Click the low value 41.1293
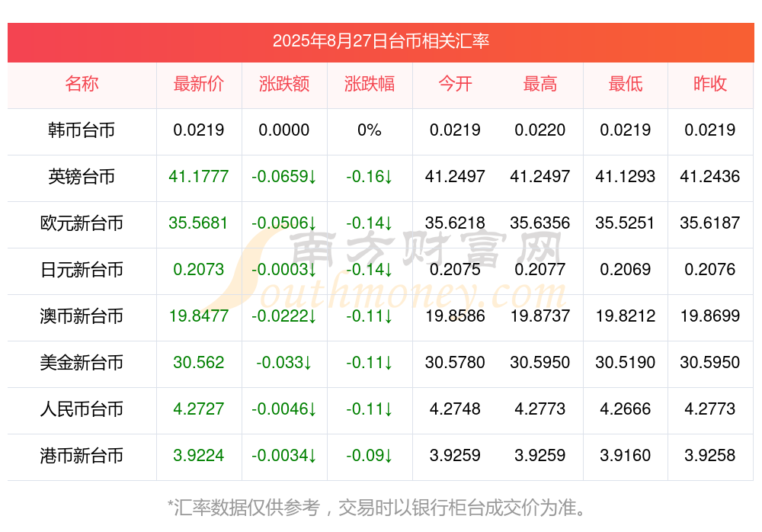The height and width of the screenshot is (532, 762). click(626, 177)
